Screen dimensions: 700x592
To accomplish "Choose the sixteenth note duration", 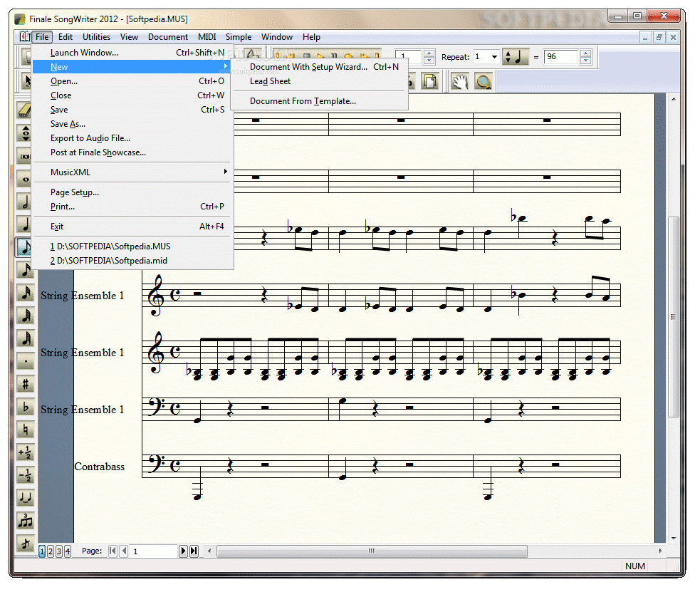I will coord(25,270).
